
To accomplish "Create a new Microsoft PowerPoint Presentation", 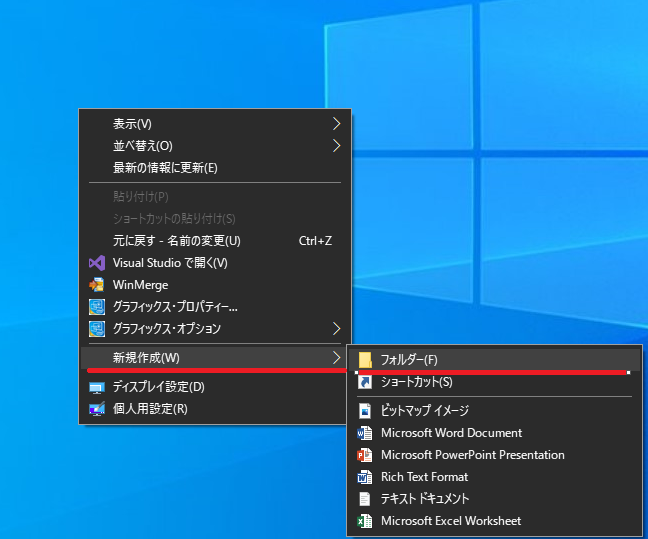I will coord(494,455).
